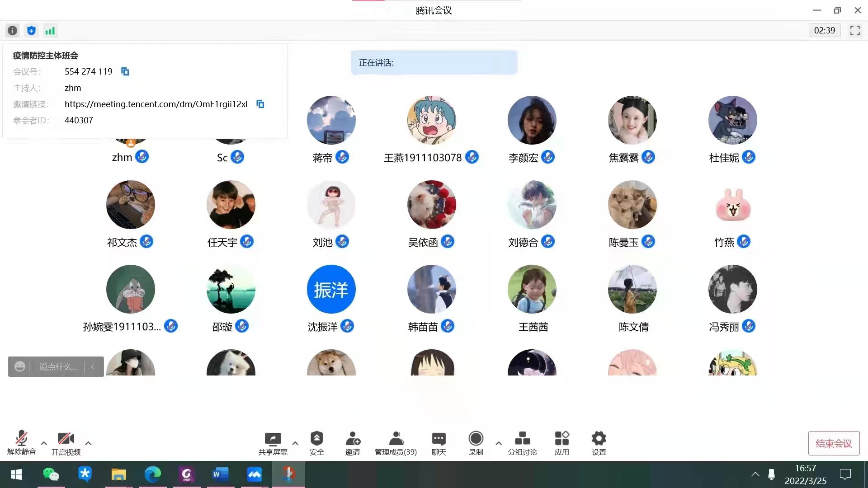The height and width of the screenshot is (488, 868).
Task: Expand video options arrow beside 开启视频
Action: pyautogui.click(x=88, y=443)
